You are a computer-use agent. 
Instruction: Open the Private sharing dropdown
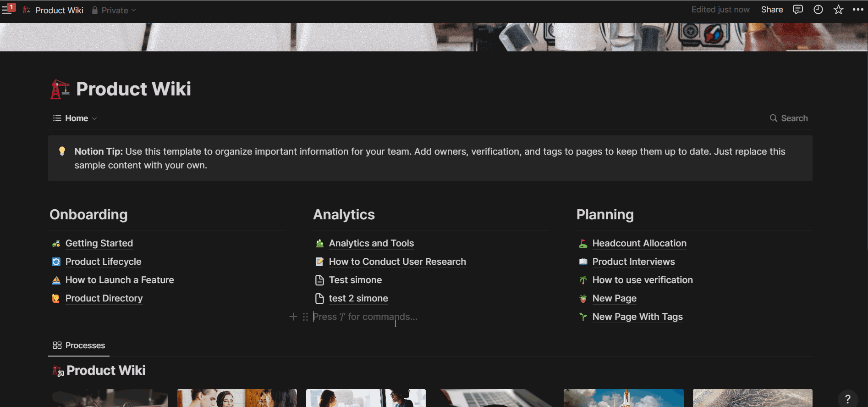coord(114,10)
